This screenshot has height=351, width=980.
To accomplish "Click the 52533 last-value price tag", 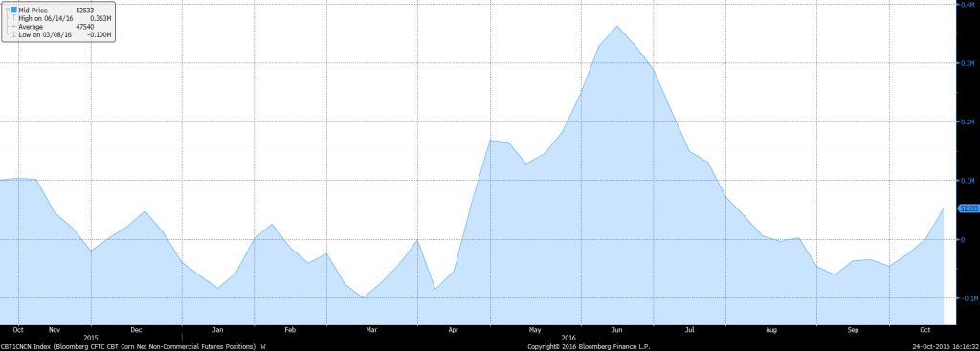I will (x=969, y=208).
